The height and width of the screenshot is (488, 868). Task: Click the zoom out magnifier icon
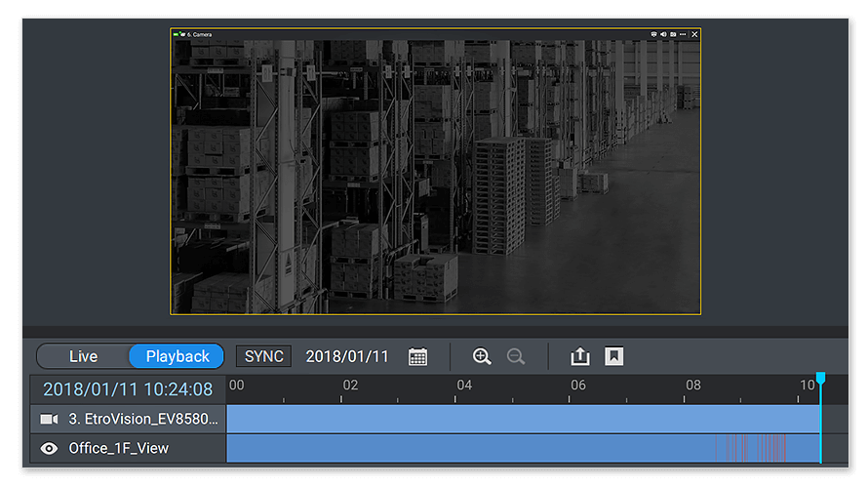(x=516, y=356)
